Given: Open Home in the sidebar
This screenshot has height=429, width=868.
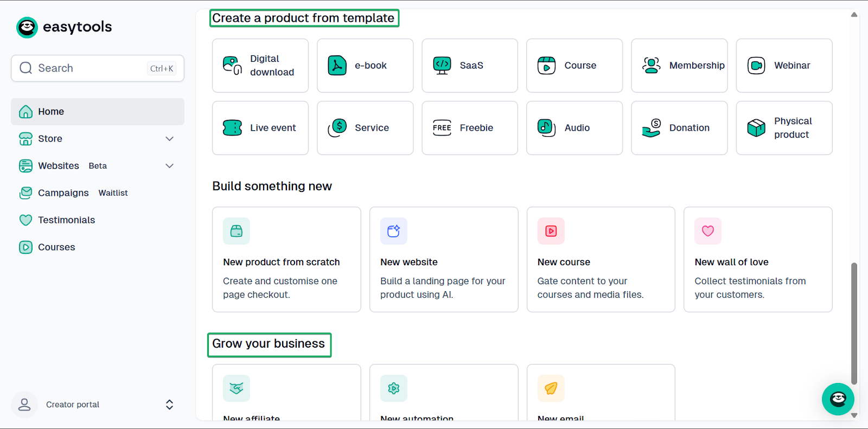Looking at the screenshot, I should (98, 112).
